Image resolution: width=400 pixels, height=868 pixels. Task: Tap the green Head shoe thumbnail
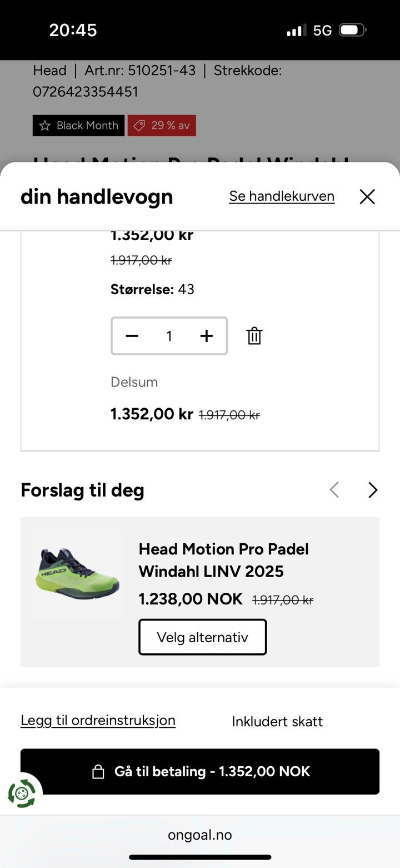[x=77, y=573]
